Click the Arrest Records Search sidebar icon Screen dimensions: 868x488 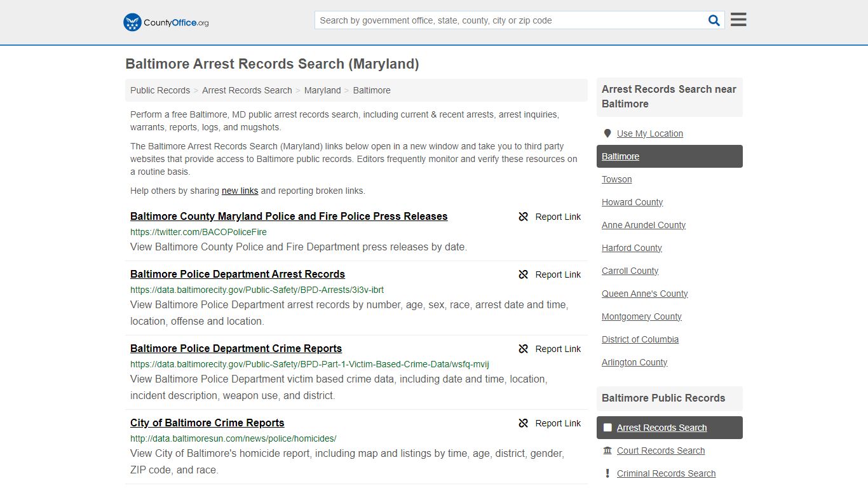click(607, 428)
